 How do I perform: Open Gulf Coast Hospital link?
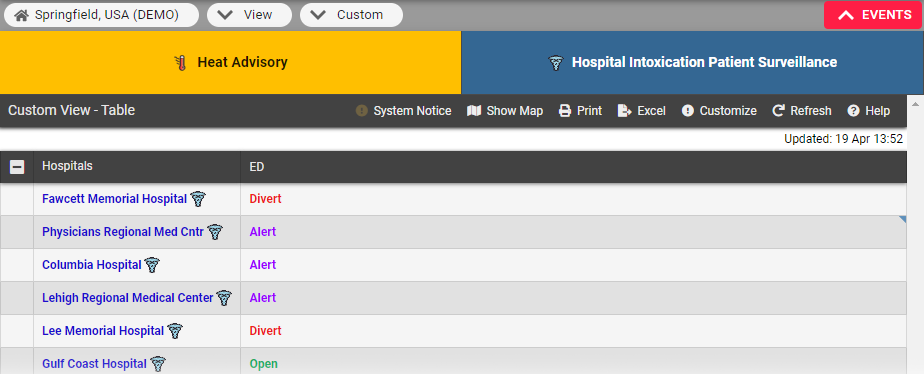tap(94, 364)
